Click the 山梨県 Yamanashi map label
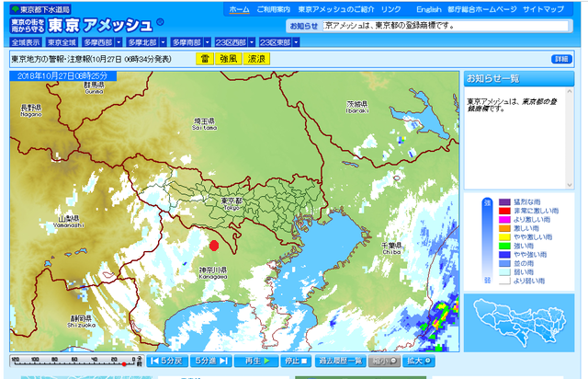 (x=69, y=222)
